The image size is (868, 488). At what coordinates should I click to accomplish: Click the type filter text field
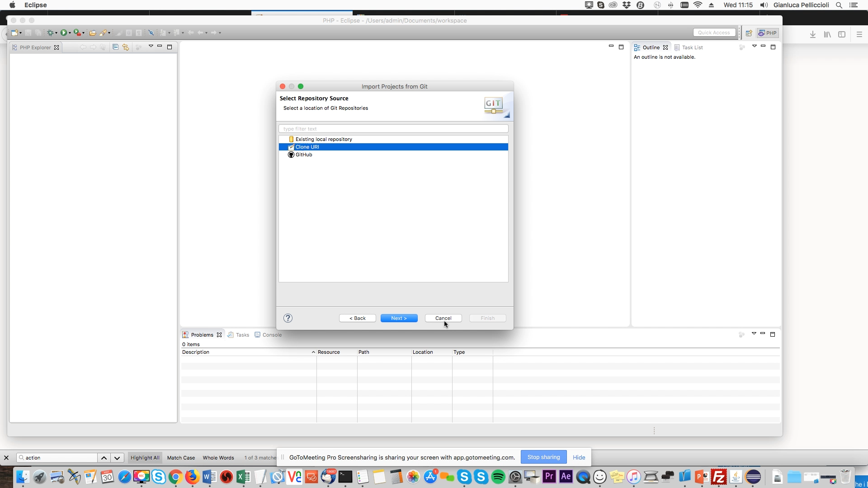click(x=393, y=129)
